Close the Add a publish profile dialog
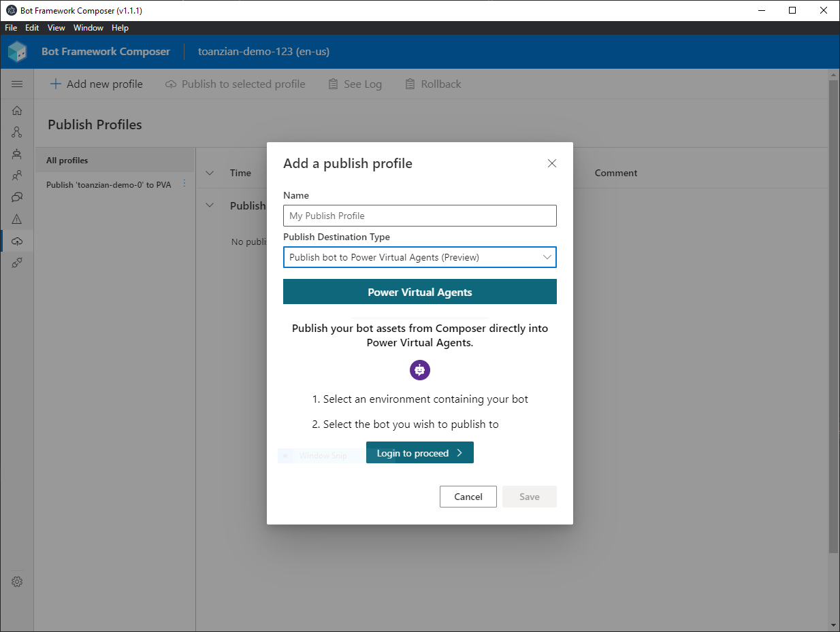The height and width of the screenshot is (632, 840). click(552, 163)
